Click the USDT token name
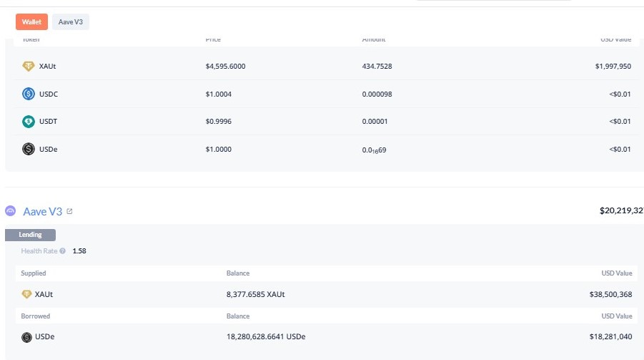644x360 pixels. point(49,122)
